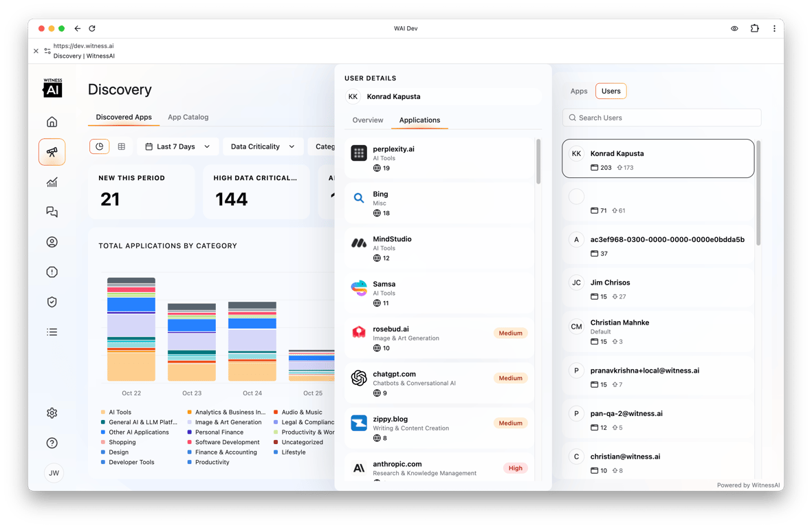812x528 pixels.
Task: Open the Category filter dropdown
Action: click(x=322, y=146)
